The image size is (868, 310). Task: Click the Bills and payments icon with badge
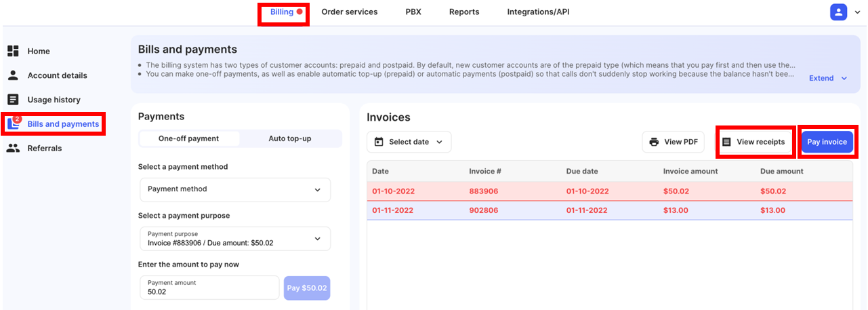14,123
